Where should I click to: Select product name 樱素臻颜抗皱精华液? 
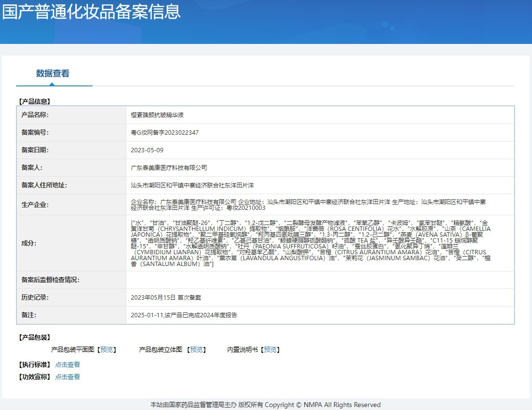(157, 115)
